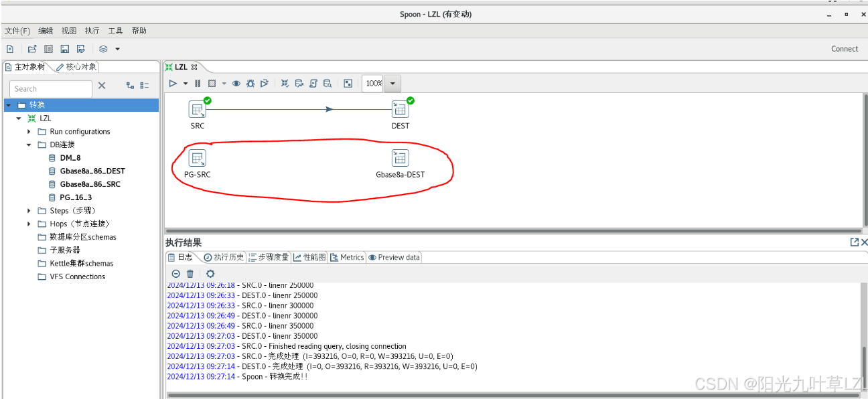Open the 执行 menu
The width and height of the screenshot is (868, 399).
point(92,31)
